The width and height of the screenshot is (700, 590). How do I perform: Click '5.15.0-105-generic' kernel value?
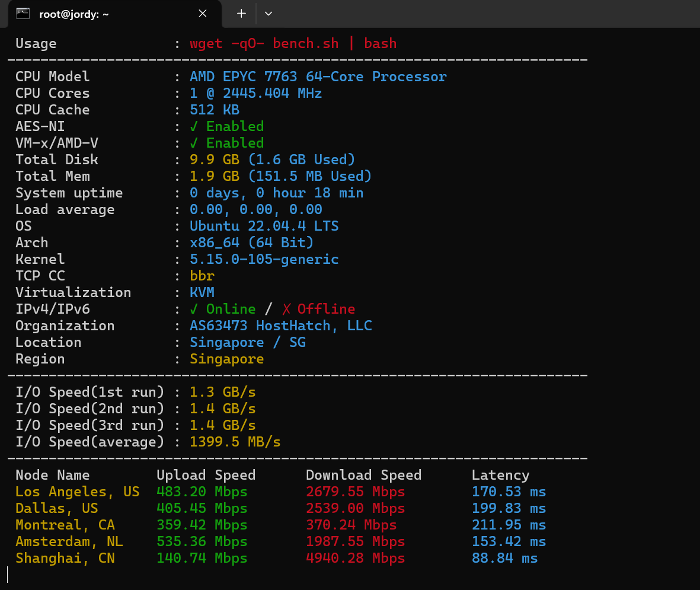click(x=264, y=259)
